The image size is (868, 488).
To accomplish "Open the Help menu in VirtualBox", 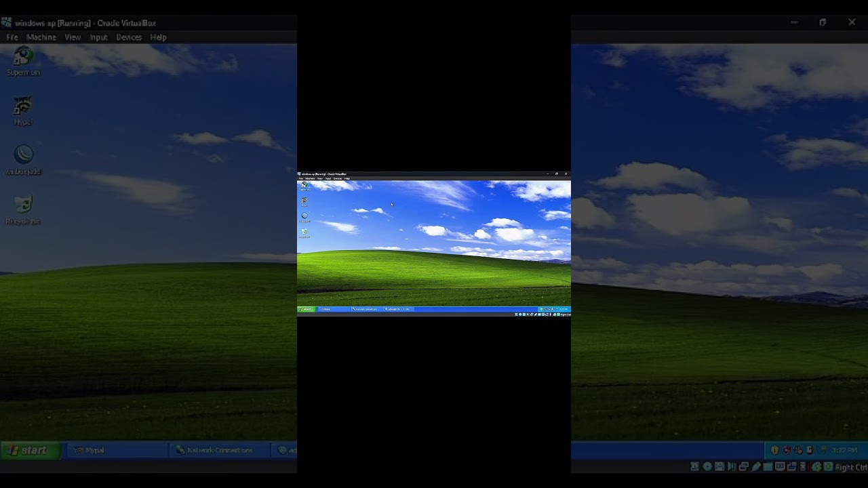I will (158, 37).
